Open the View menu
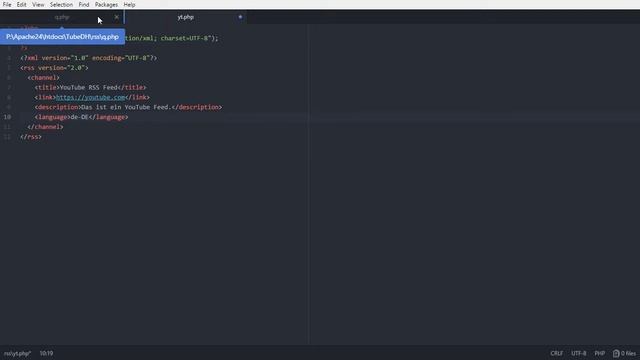 tap(38, 4)
